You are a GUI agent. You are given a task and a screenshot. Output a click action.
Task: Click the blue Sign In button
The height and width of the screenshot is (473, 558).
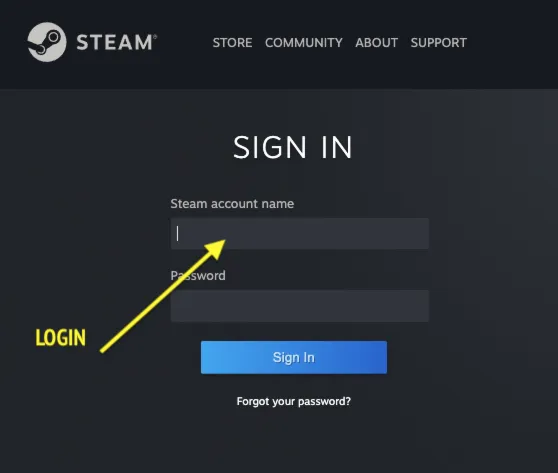tap(294, 357)
